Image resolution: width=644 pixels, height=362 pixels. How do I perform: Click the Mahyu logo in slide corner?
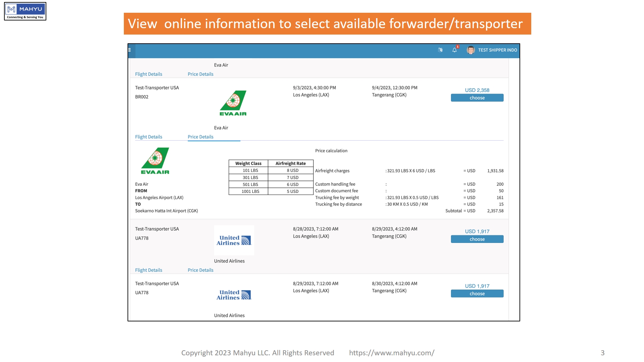25,11
